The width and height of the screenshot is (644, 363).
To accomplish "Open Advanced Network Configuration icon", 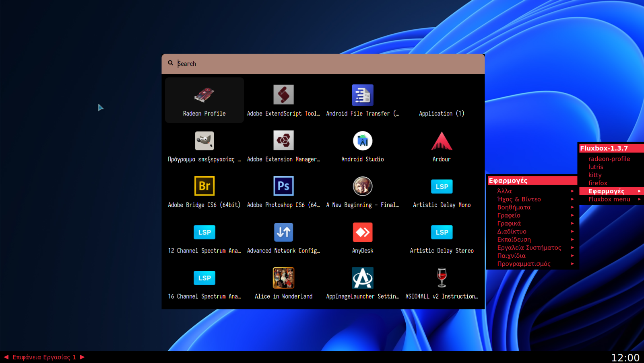I will click(283, 232).
